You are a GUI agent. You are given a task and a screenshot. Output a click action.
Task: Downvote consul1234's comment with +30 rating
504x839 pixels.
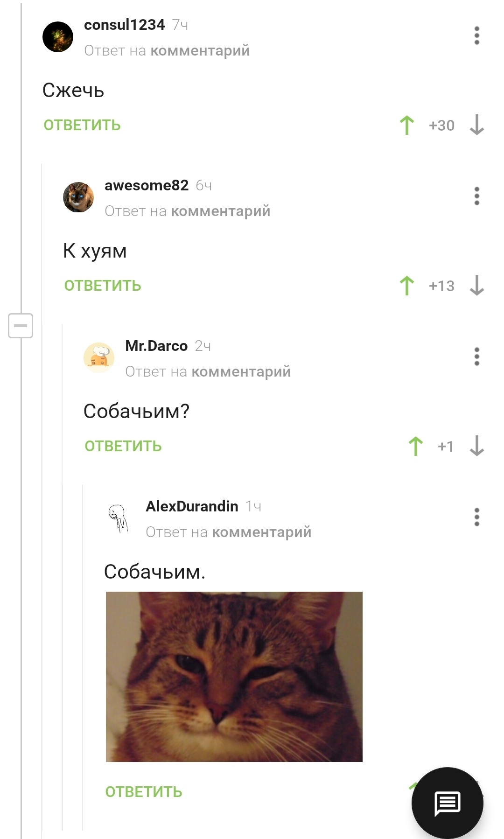pos(476,125)
